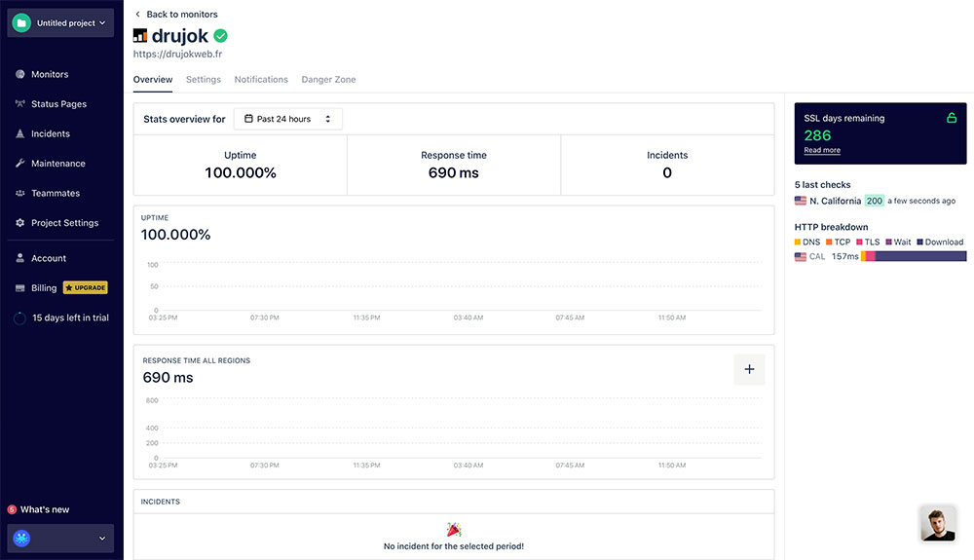Click the Teammates people icon
This screenshot has width=974, height=560.
[x=19, y=193]
